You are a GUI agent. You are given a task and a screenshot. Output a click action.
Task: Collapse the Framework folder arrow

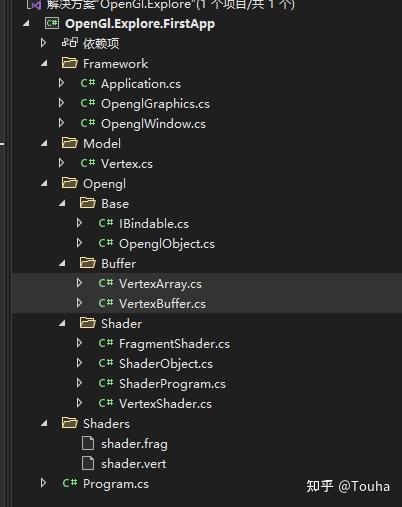tap(44, 63)
